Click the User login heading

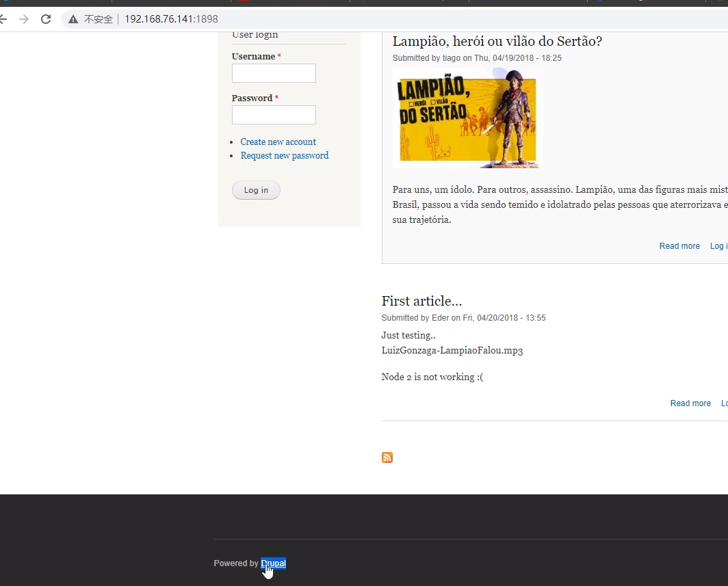coord(255,35)
